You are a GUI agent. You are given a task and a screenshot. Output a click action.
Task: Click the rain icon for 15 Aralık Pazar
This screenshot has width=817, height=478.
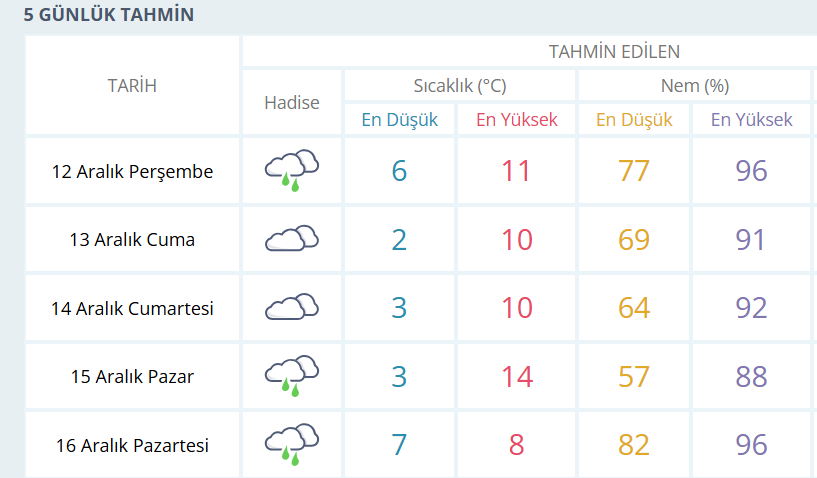(x=292, y=376)
